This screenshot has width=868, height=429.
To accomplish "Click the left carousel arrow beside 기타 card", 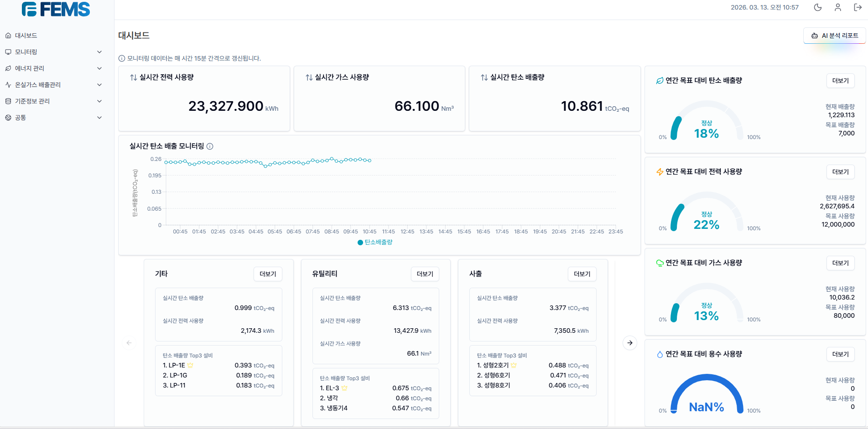I will click(x=130, y=343).
